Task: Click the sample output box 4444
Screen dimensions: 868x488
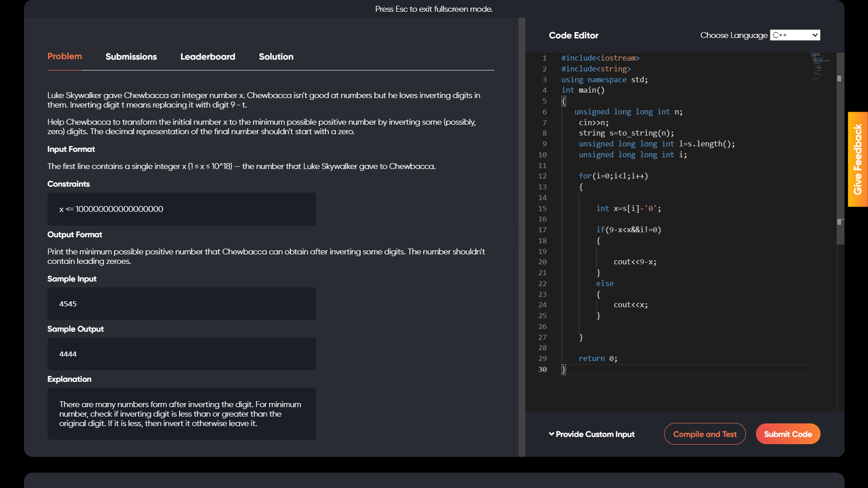Action: click(x=181, y=354)
